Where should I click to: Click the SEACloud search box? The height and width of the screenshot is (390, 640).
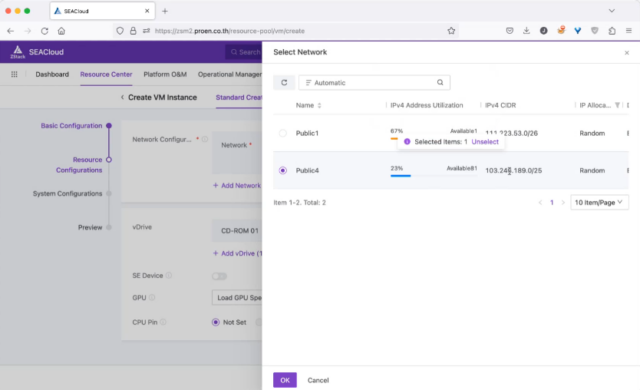coord(244,52)
